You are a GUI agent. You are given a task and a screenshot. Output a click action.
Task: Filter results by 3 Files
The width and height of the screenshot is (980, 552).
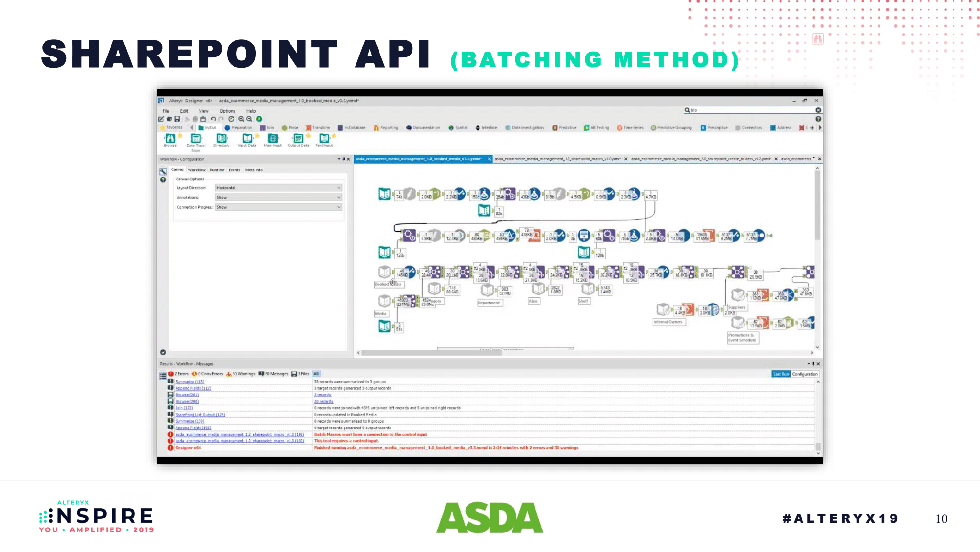pos(301,374)
